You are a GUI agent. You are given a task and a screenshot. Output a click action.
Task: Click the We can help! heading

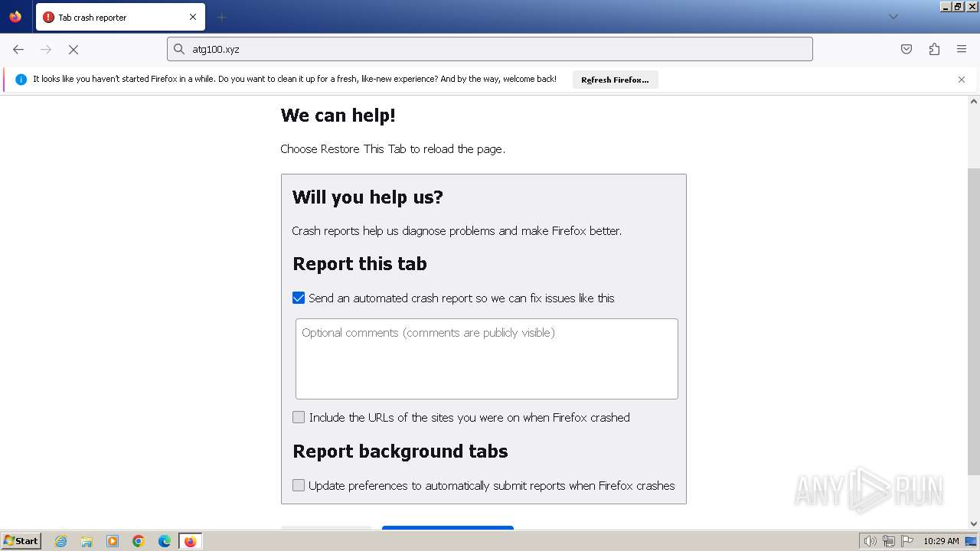338,116
